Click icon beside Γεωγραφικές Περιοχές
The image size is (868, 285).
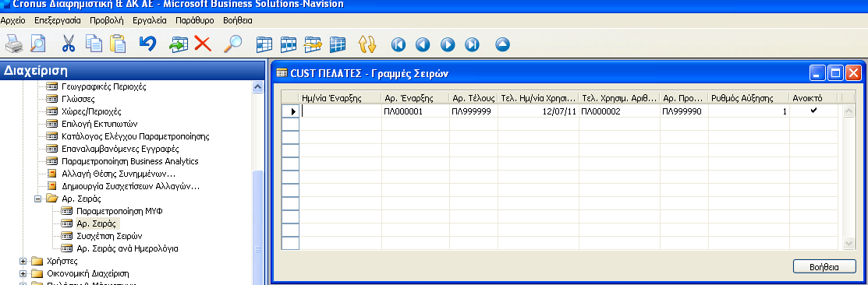[51, 86]
